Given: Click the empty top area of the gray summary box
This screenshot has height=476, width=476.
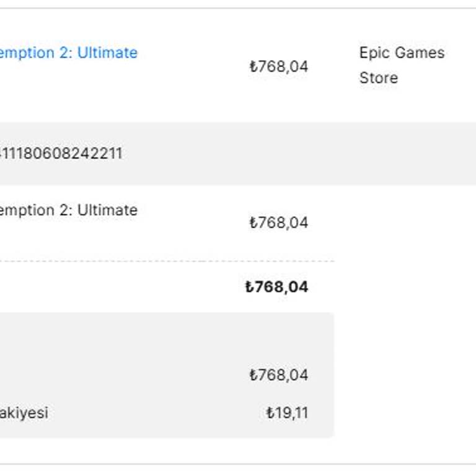Looking at the screenshot, I should click(x=167, y=335).
